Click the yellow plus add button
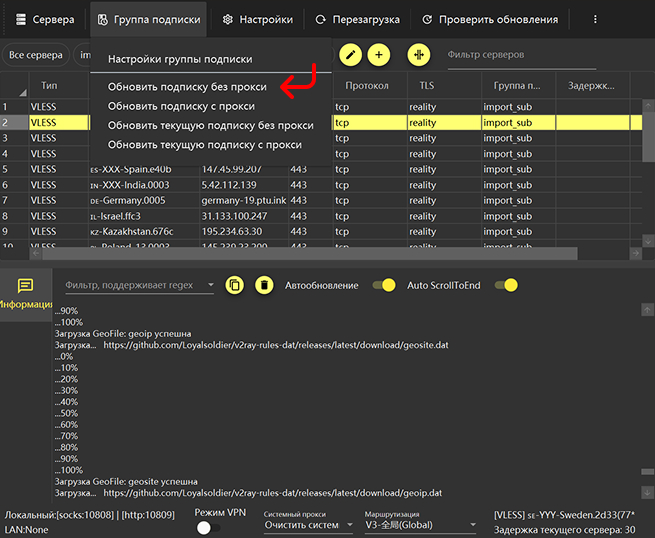The image size is (655, 538). (379, 55)
